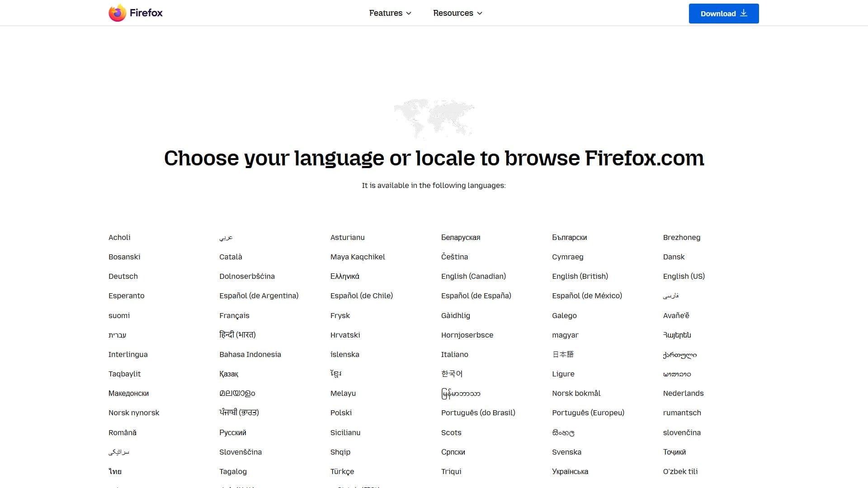Image resolution: width=868 pixels, height=488 pixels.
Task: Choose Français language
Action: (x=234, y=315)
